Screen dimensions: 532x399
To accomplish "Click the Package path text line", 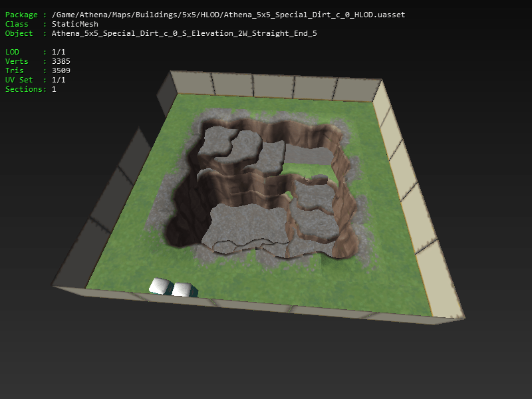I will coord(228,15).
